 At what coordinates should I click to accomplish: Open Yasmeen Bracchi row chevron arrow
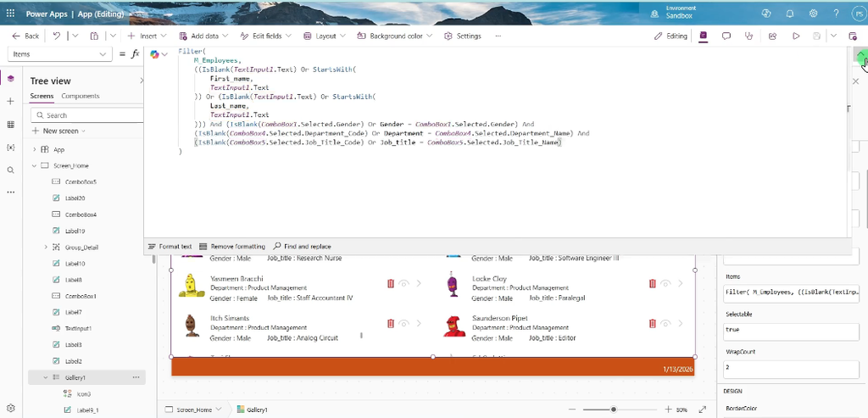pos(419,283)
